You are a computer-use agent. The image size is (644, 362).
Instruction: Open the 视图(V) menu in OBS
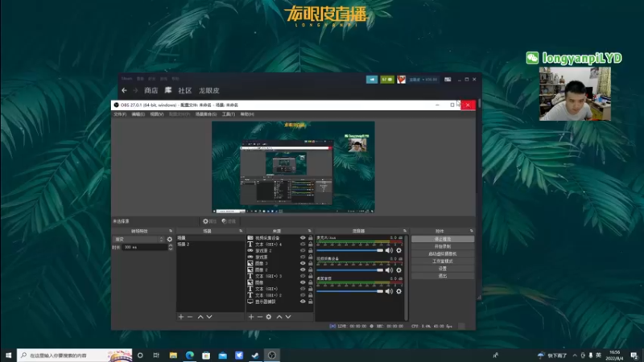(156, 114)
